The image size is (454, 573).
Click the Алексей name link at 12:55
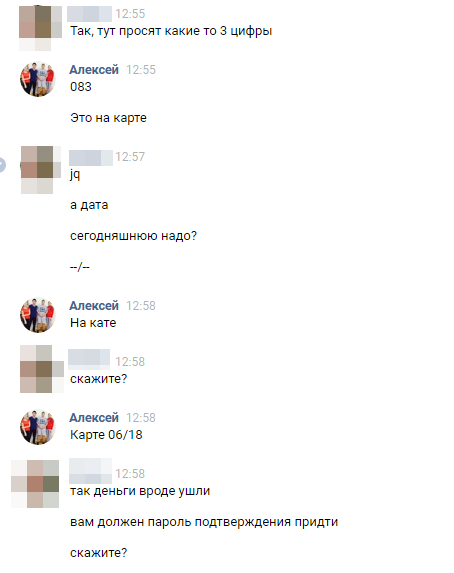[94, 69]
